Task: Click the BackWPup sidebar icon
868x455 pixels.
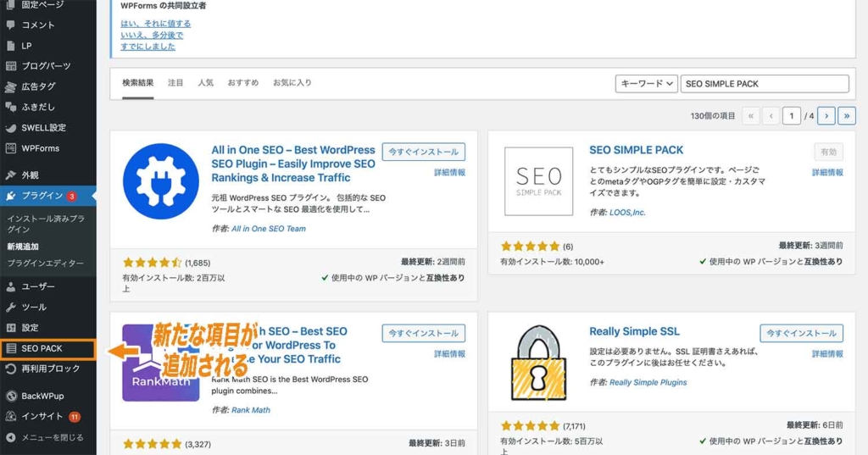Action: [x=10, y=396]
